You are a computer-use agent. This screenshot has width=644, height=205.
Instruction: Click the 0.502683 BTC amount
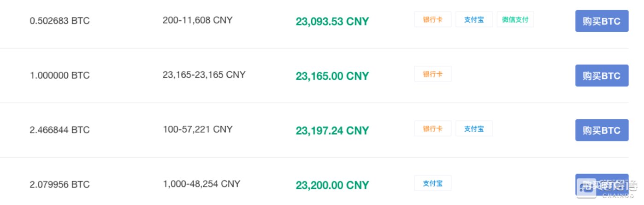59,21
